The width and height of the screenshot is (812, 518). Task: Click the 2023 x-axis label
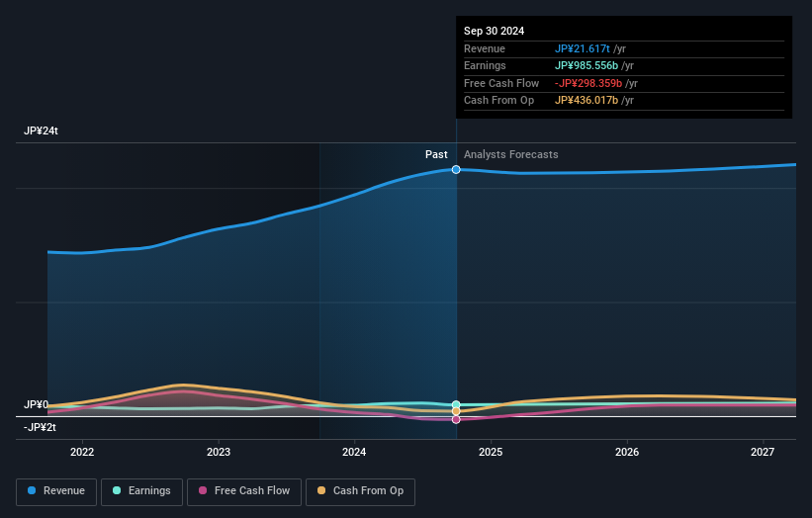pos(219,453)
